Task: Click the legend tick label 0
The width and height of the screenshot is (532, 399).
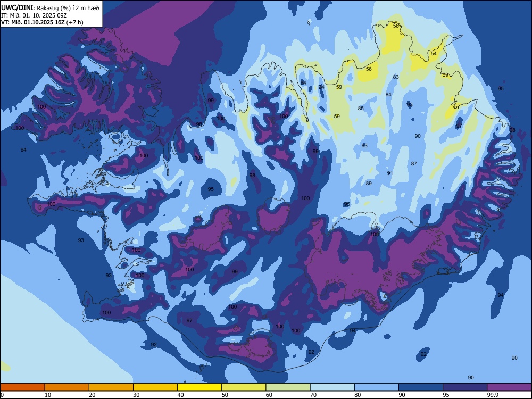Action: [2, 395]
